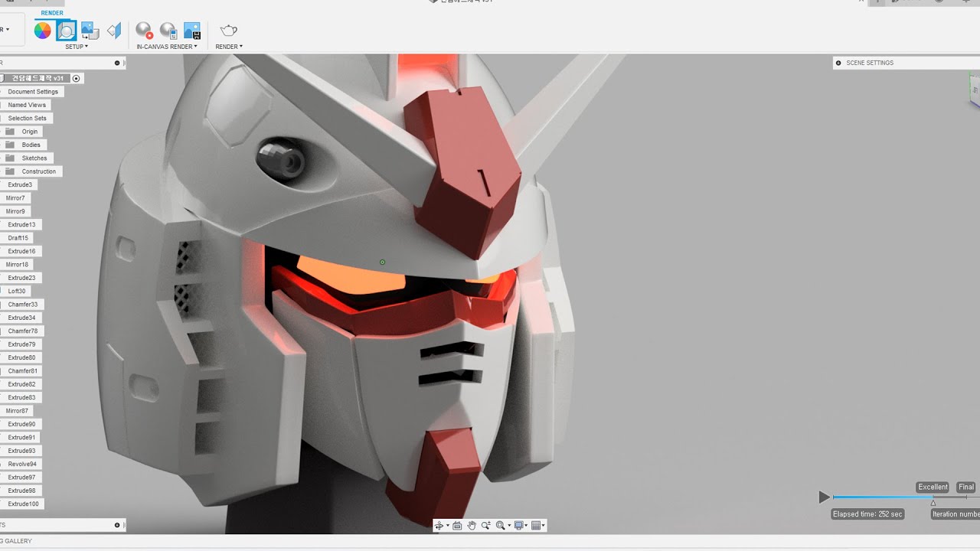980x551 pixels.
Task: Expand the RENDER panel dropdown
Action: (229, 47)
